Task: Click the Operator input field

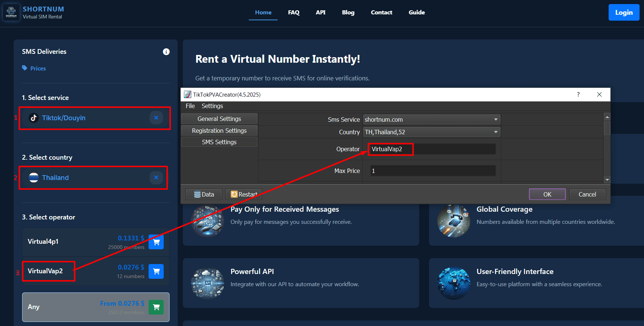Action: coord(433,149)
